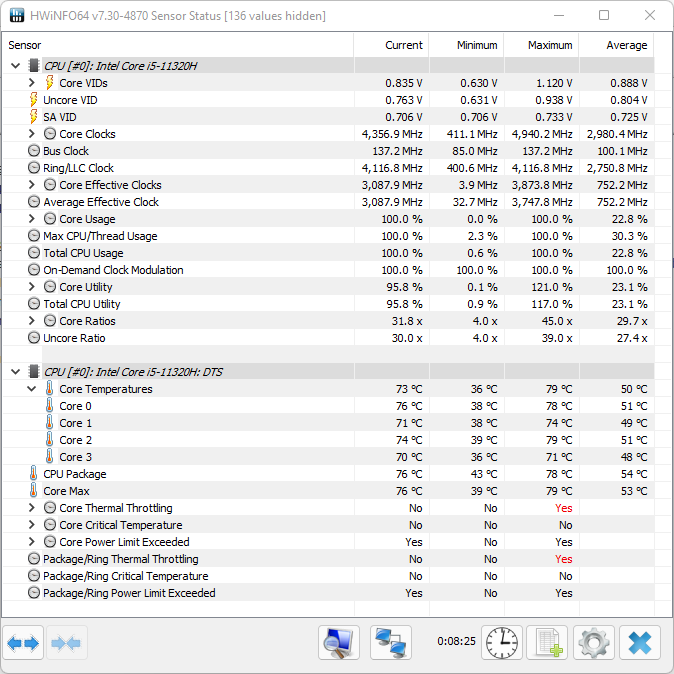
Task: Select the Total CPU Usage row
Action: (x=83, y=253)
